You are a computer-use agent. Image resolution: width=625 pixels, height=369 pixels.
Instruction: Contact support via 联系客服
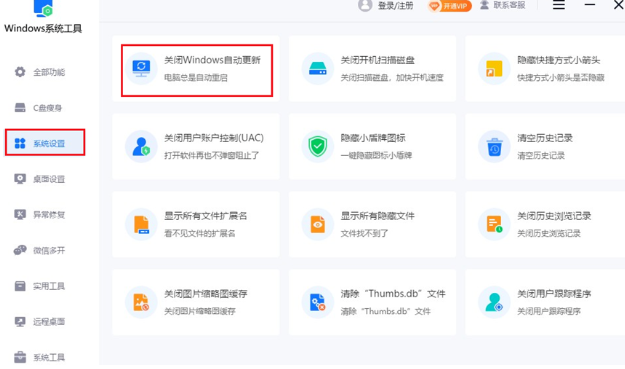[x=502, y=5]
